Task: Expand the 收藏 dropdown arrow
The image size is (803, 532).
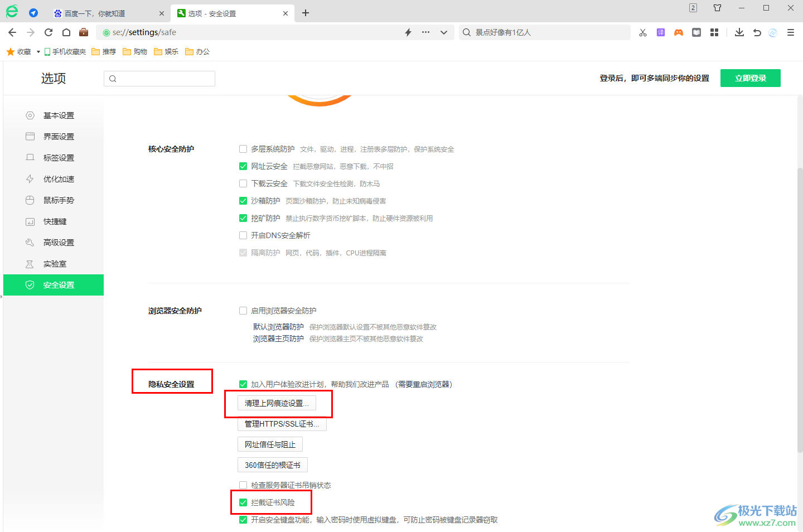Action: click(38, 52)
